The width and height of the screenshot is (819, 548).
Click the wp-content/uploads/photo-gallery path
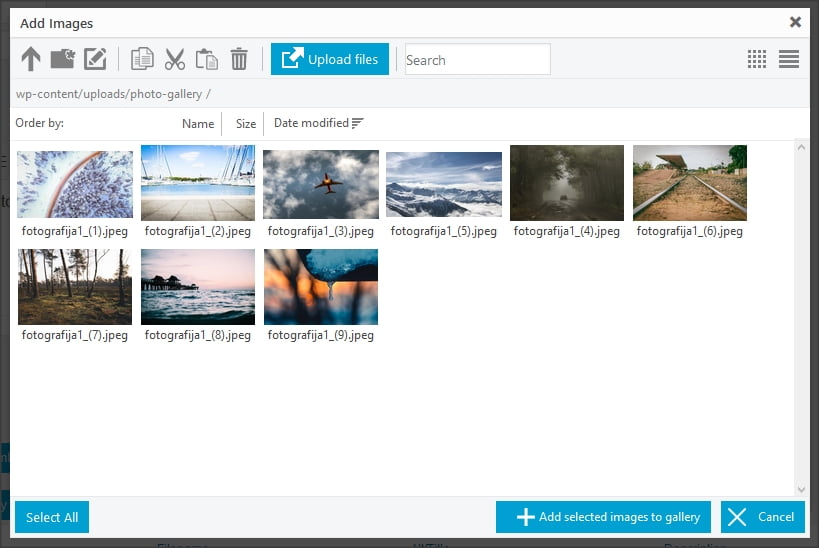(109, 94)
